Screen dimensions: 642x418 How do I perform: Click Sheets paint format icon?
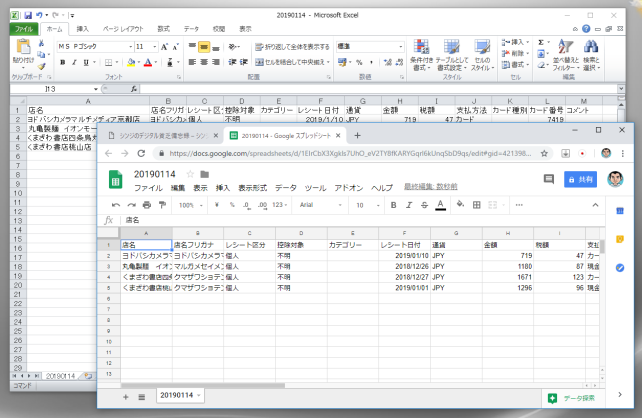click(x=163, y=205)
